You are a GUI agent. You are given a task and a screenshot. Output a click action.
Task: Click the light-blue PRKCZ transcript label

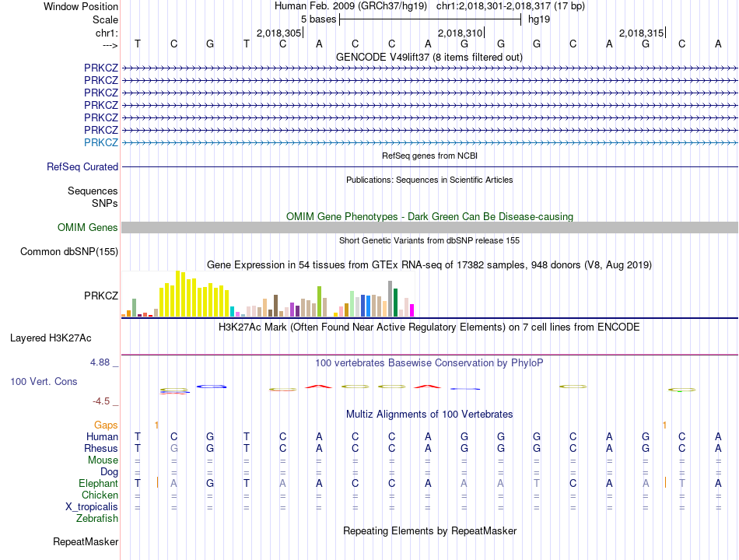coord(101,142)
